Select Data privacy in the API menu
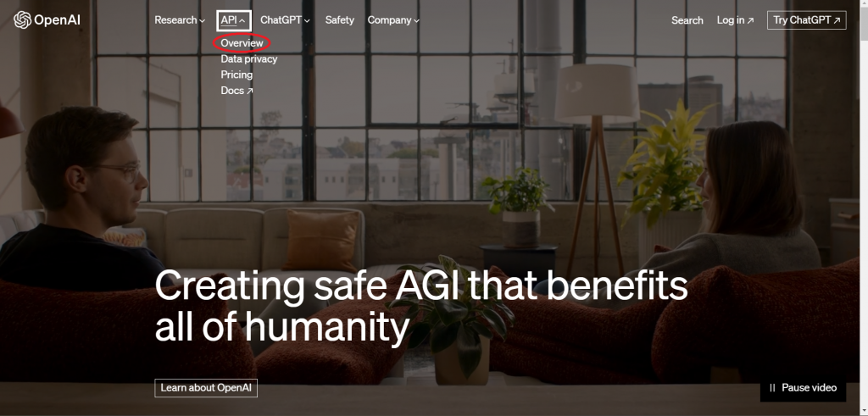This screenshot has width=868, height=416. pos(249,58)
